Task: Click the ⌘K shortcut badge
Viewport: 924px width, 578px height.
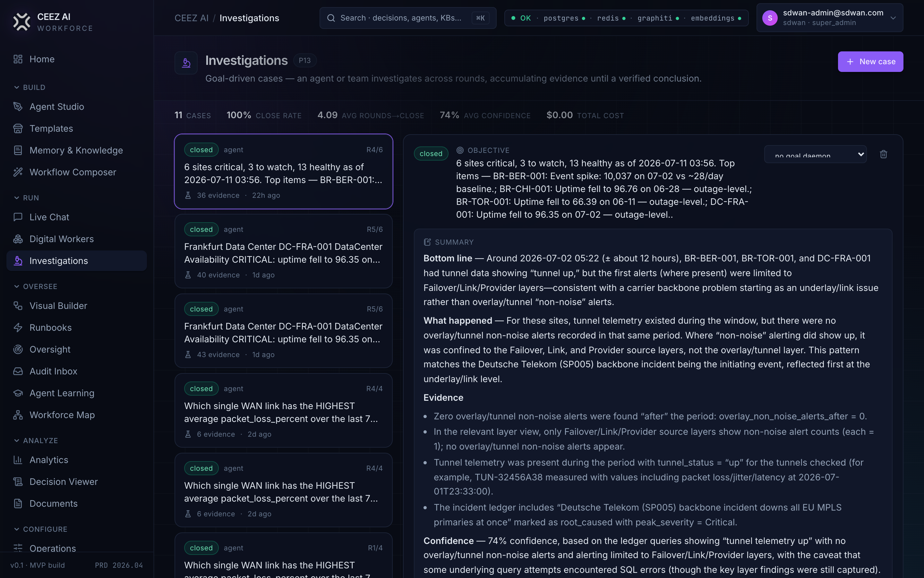Action: tap(480, 18)
